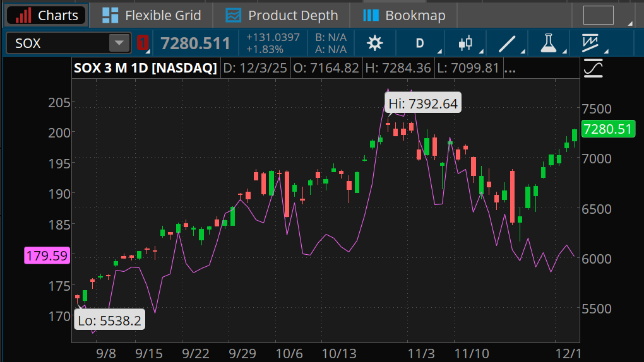Click the B: N/A bid value
The height and width of the screenshot is (362, 644).
331,37
